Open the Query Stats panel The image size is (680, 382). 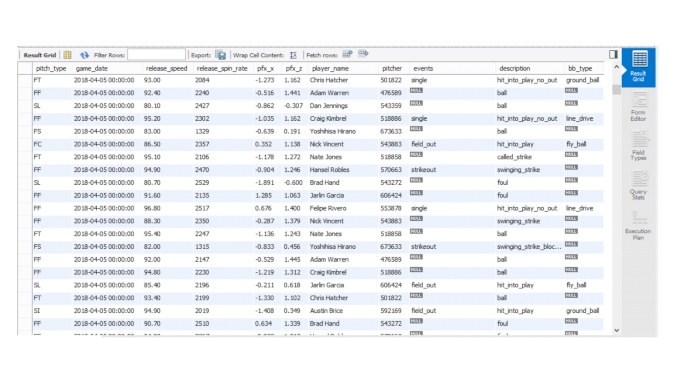tap(638, 186)
